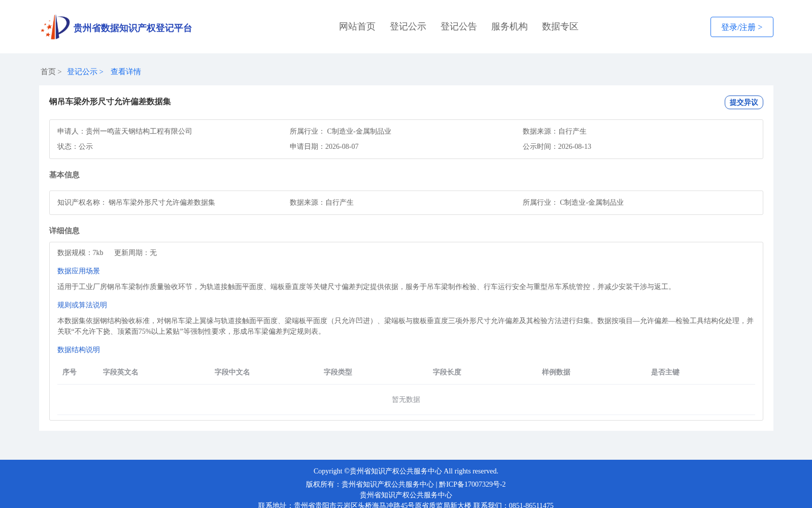
Task: Select 更新周期：无 text
Action: [136, 252]
